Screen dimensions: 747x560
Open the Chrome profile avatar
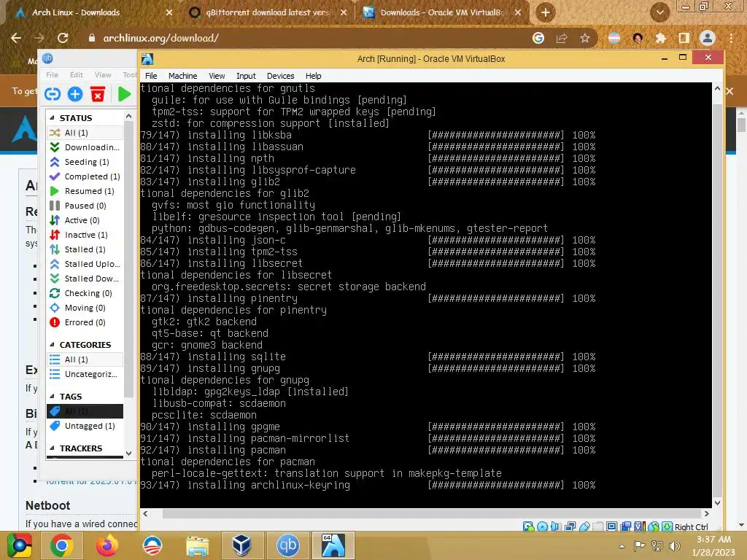point(708,38)
